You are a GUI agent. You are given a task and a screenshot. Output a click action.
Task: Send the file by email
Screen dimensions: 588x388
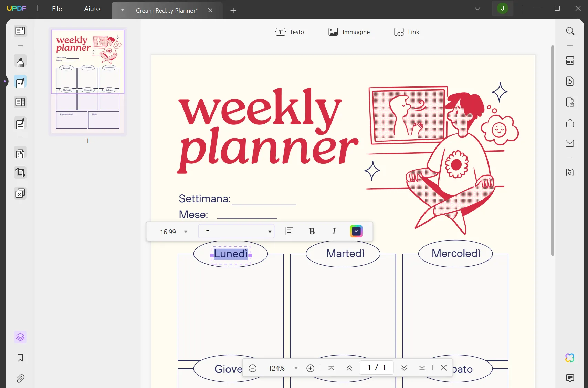[x=570, y=143]
